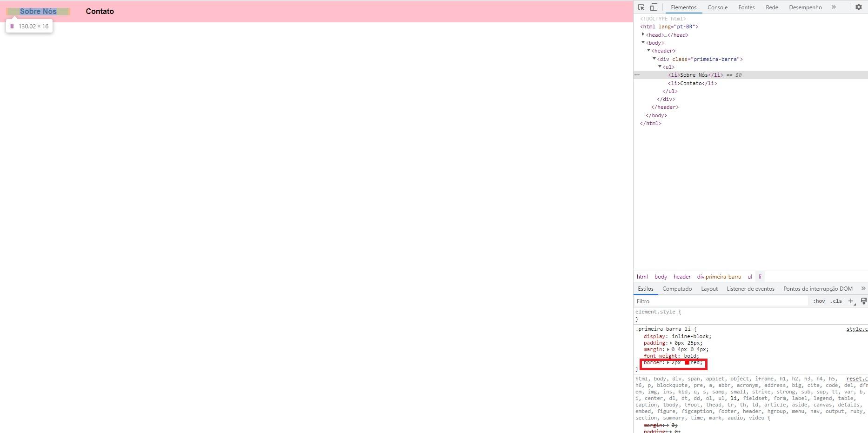This screenshot has height=433, width=868.
Task: Open the reset.css source link
Action: pyautogui.click(x=857, y=379)
